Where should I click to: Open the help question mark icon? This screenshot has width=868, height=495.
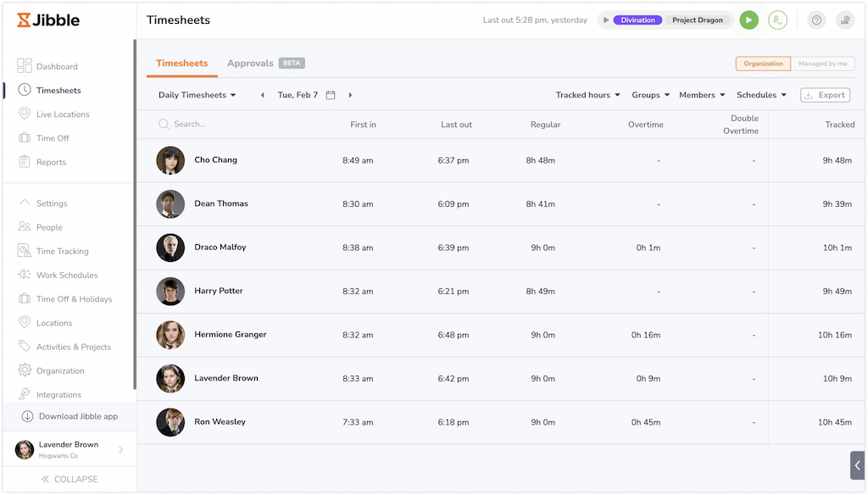coord(815,19)
